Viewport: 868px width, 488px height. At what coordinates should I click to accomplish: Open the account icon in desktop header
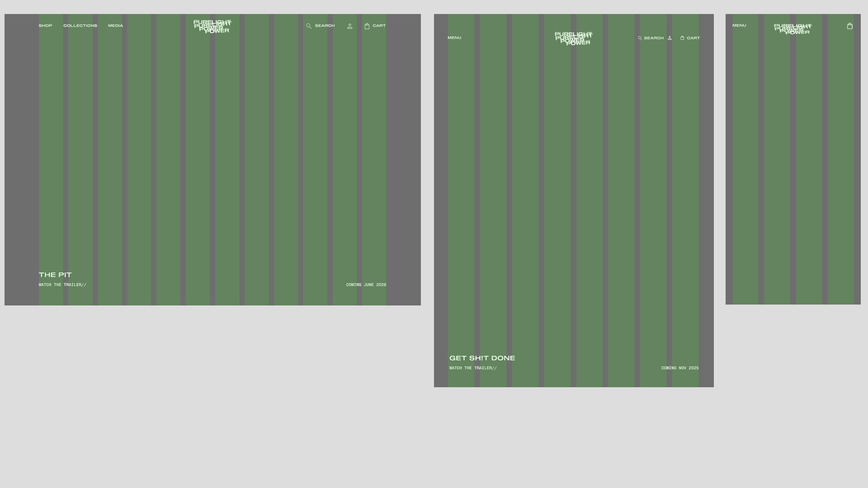click(350, 26)
